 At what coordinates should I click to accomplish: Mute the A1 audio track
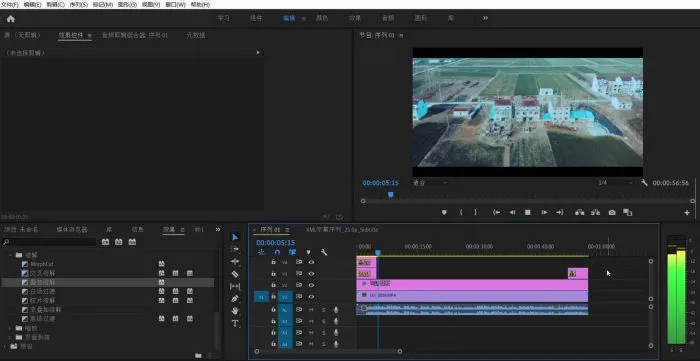coord(312,309)
